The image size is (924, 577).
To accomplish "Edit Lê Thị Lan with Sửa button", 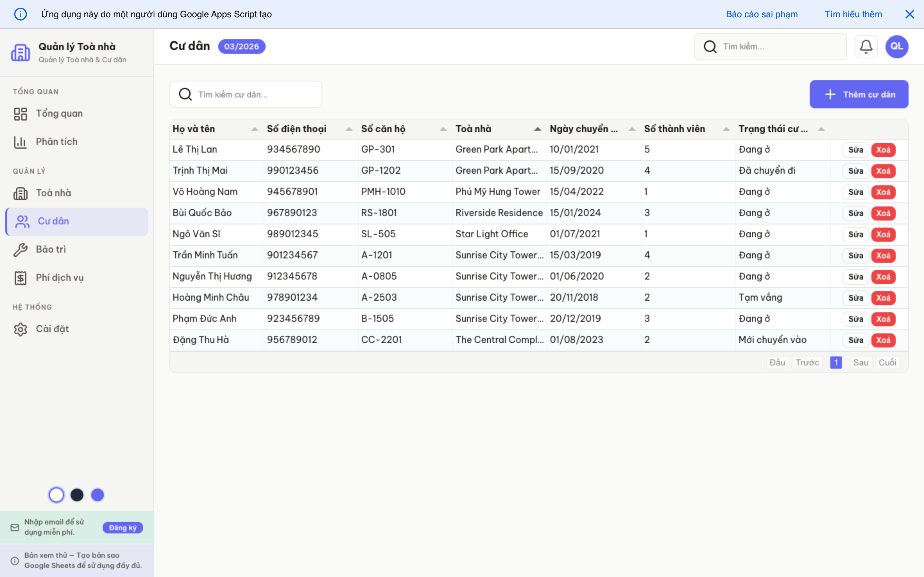I will tap(855, 150).
